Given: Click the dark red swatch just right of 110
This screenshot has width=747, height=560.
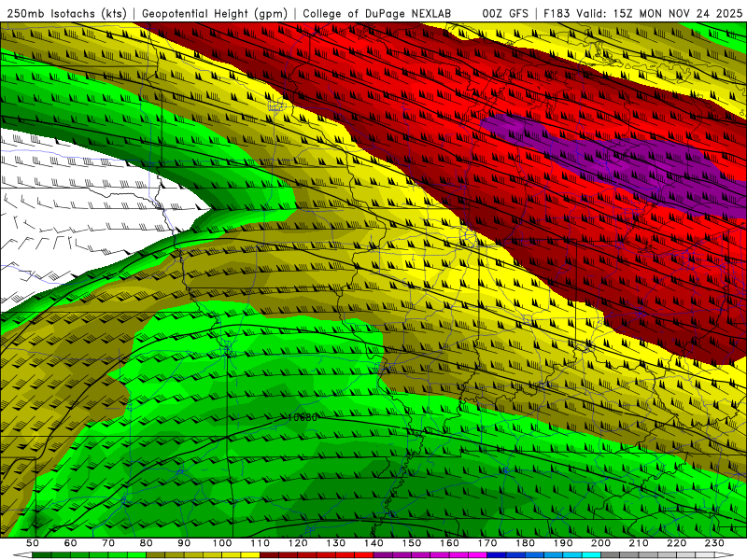Looking at the screenshot, I should pyautogui.click(x=270, y=555).
